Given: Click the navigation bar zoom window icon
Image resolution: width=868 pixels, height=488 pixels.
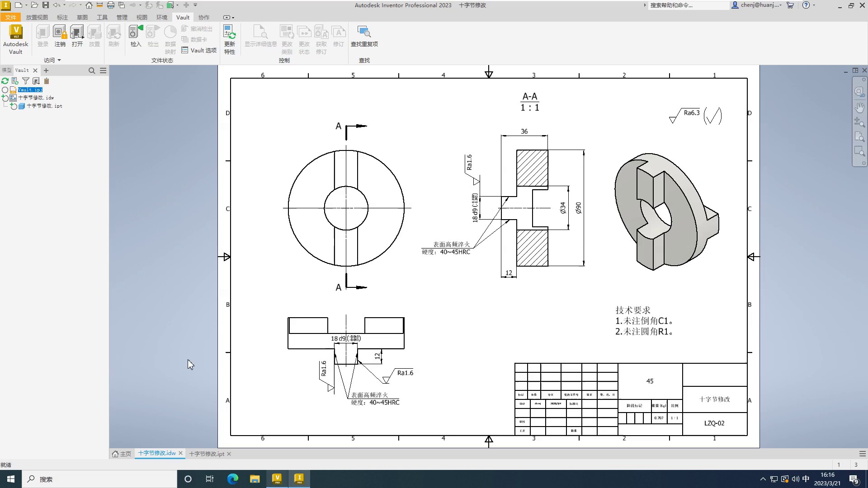Looking at the screenshot, I should 859,151.
